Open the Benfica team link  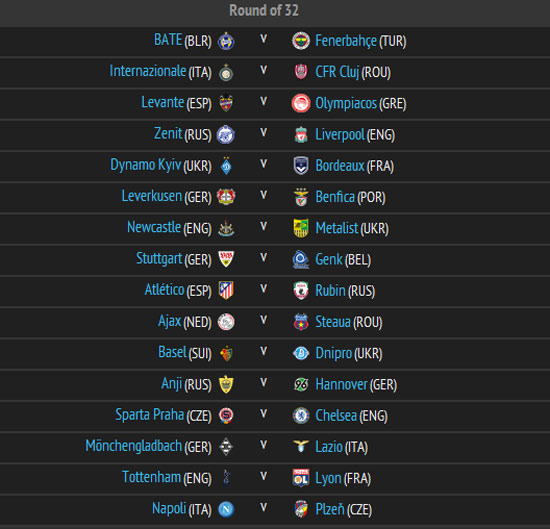335,197
